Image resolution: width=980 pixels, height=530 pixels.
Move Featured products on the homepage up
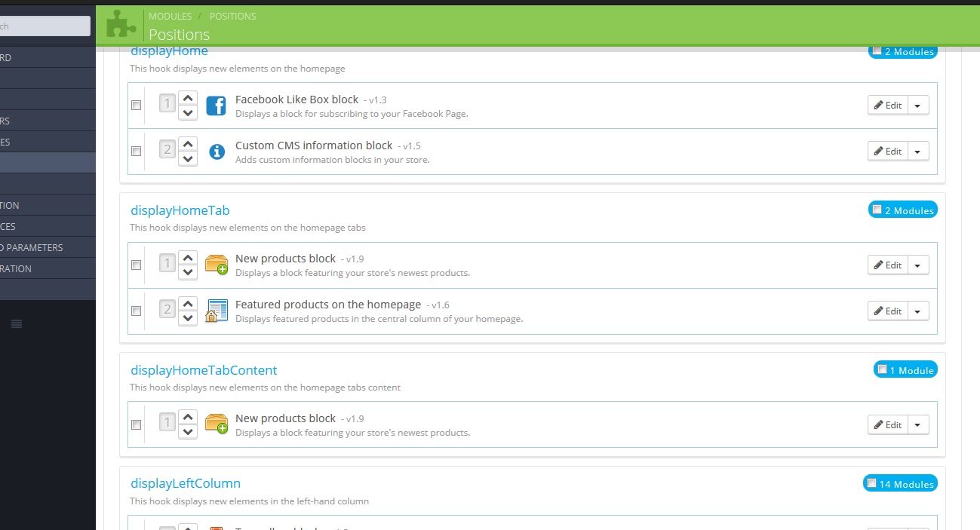pos(188,304)
